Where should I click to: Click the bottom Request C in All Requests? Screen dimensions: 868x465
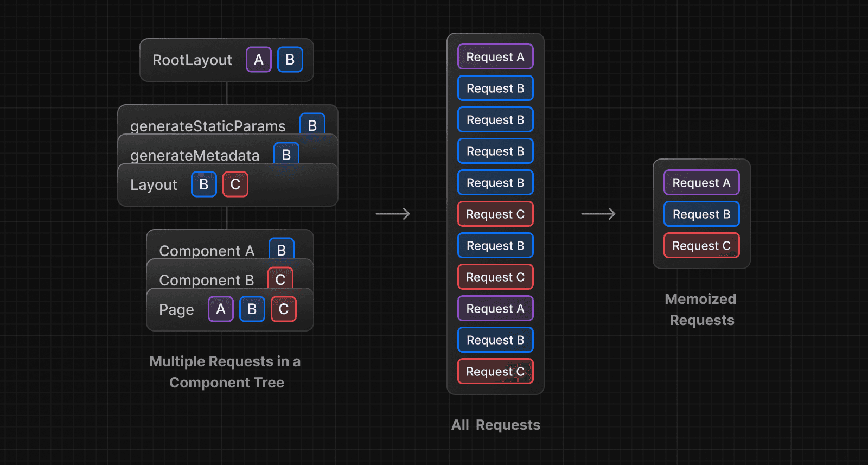coord(495,372)
